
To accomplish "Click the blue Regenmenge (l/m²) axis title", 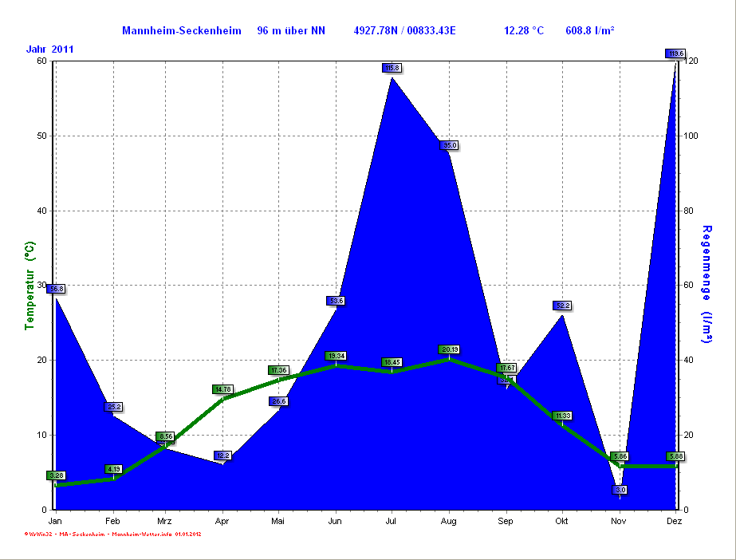I will pos(706,284).
